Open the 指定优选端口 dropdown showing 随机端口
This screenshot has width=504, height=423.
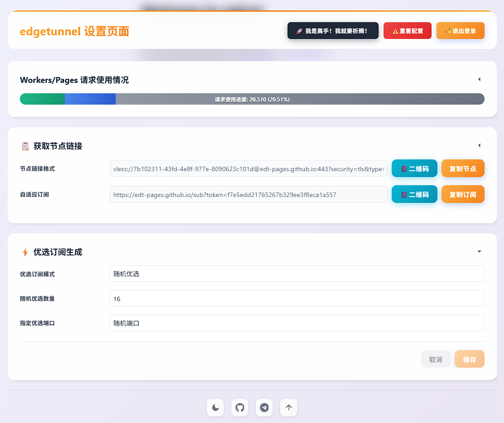point(297,323)
